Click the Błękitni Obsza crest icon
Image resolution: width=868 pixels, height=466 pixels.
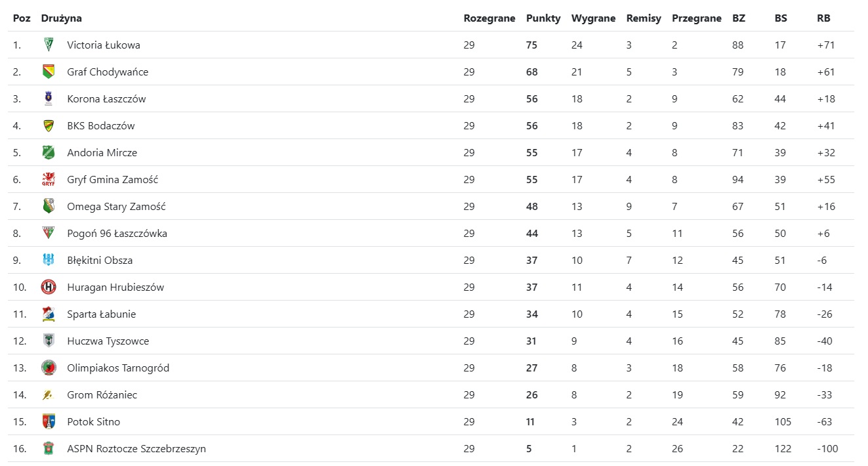point(49,260)
